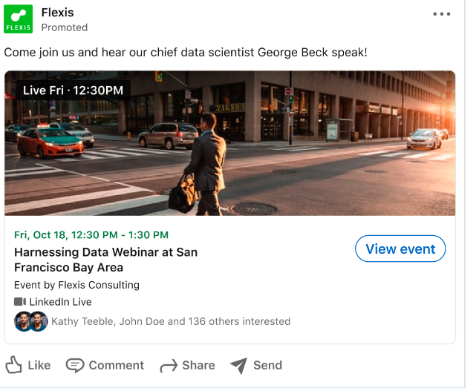Click the first attendee profile avatar
Screen dimensions: 466x391
pos(23,321)
